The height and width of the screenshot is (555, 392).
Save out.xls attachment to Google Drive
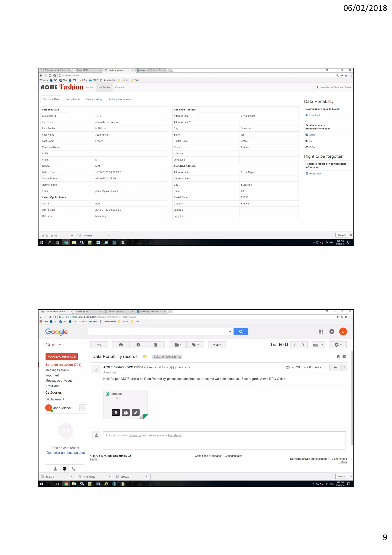(126, 412)
